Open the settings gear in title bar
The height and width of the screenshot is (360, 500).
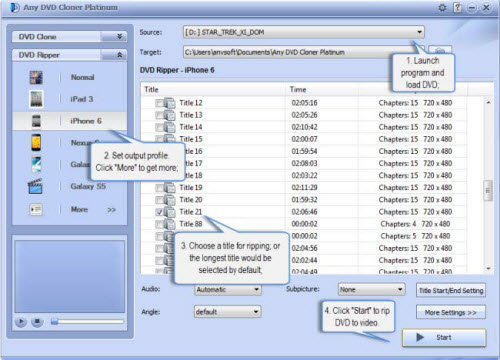click(x=442, y=7)
